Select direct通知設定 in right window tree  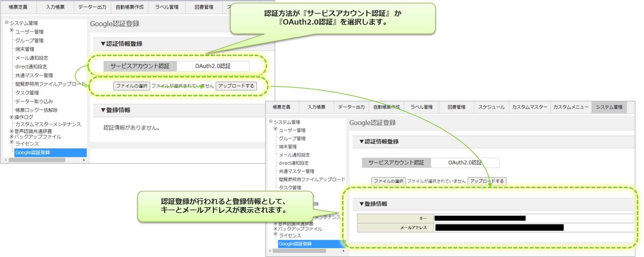coord(294,163)
